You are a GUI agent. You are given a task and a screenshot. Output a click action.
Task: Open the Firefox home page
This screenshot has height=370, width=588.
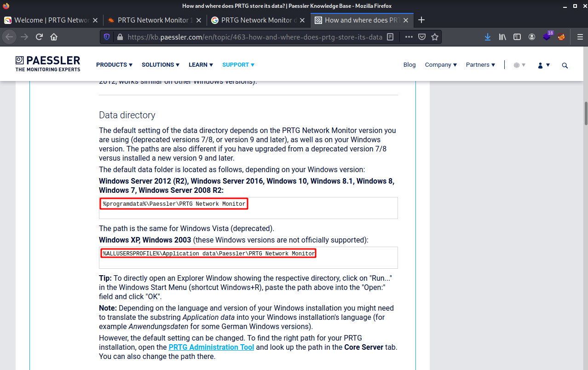click(x=54, y=37)
